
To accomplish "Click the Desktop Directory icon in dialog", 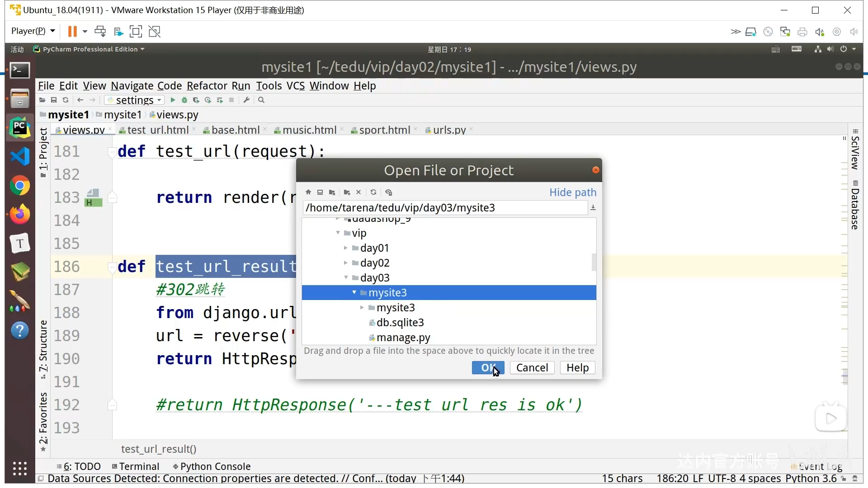I will [320, 192].
